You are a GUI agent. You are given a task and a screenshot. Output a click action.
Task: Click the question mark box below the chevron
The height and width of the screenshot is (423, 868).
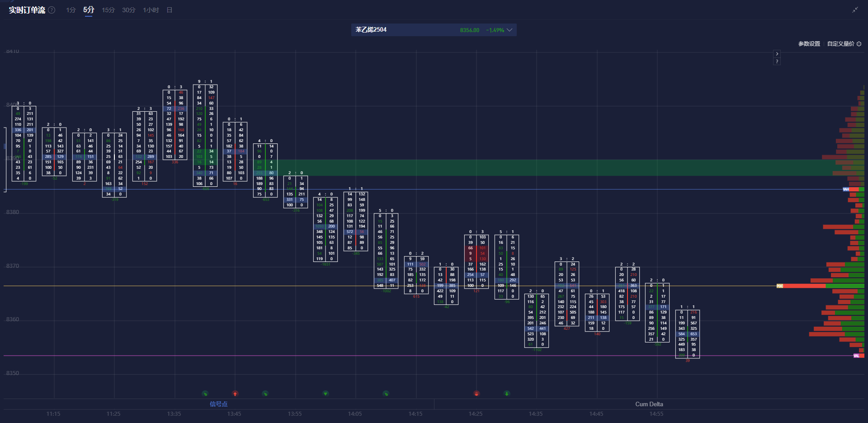[777, 62]
